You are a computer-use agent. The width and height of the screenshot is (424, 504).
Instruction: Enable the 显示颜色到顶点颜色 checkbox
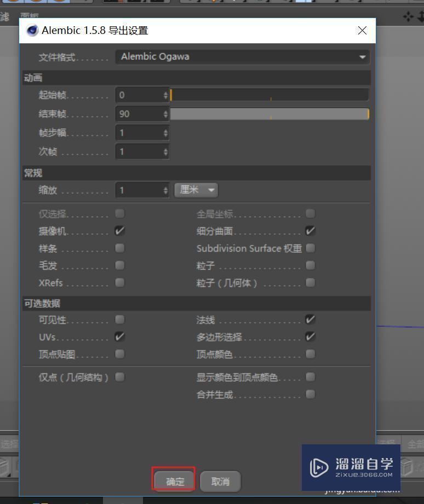pyautogui.click(x=311, y=376)
